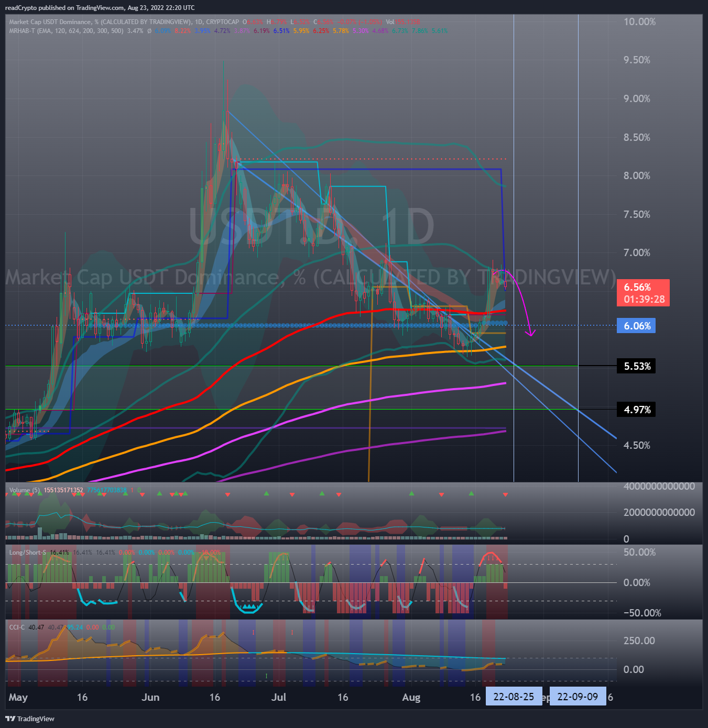
Task: Click the red 6.56% current price label
Action: [x=644, y=293]
